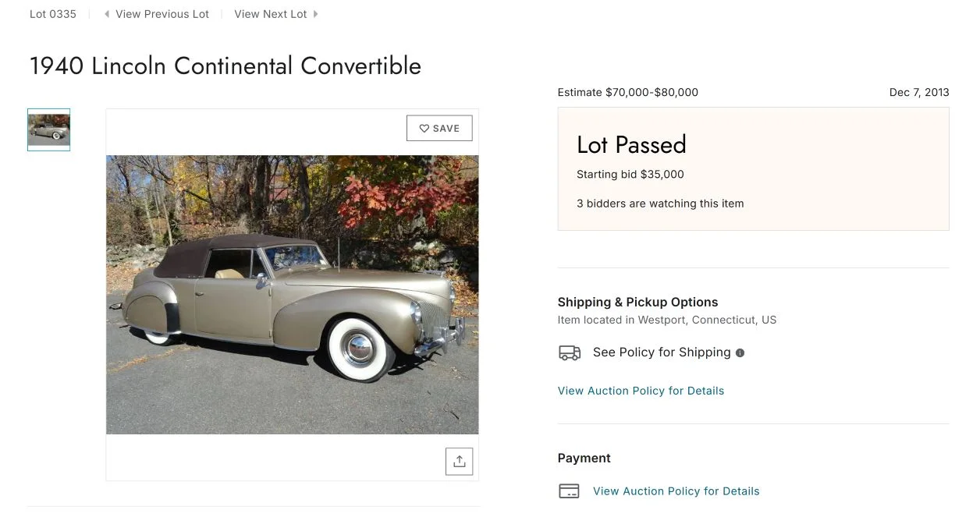This screenshot has height=517, width=980.
Task: Click the left arrow before View Previous Lot
Action: click(x=107, y=14)
